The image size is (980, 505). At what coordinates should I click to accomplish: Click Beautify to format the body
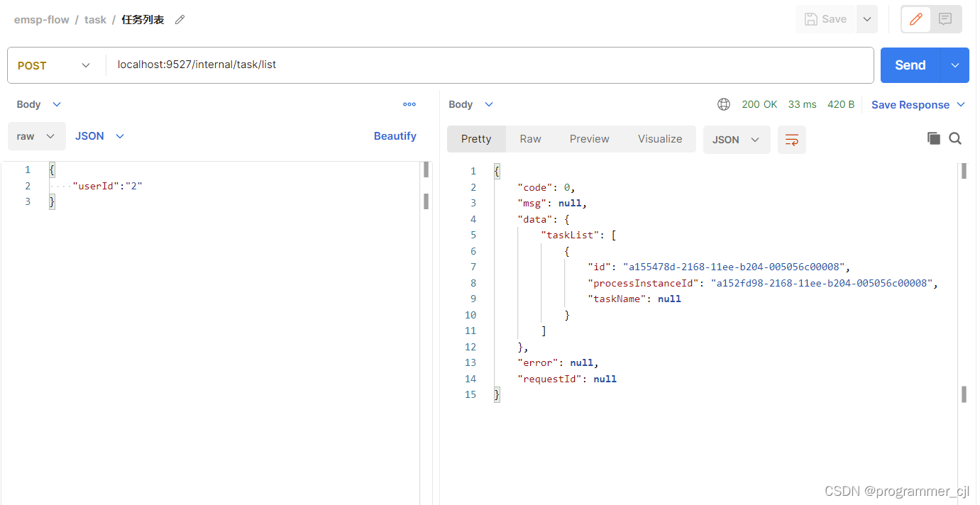click(x=395, y=136)
